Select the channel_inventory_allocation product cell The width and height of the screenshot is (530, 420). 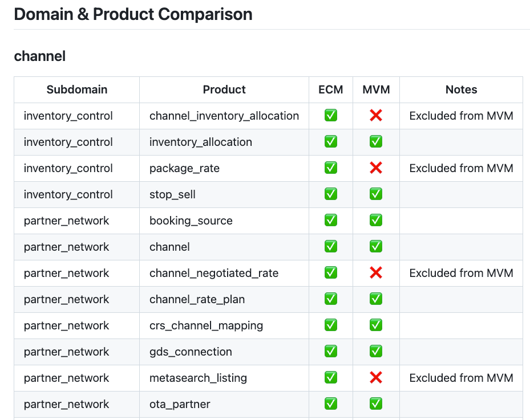tap(224, 116)
